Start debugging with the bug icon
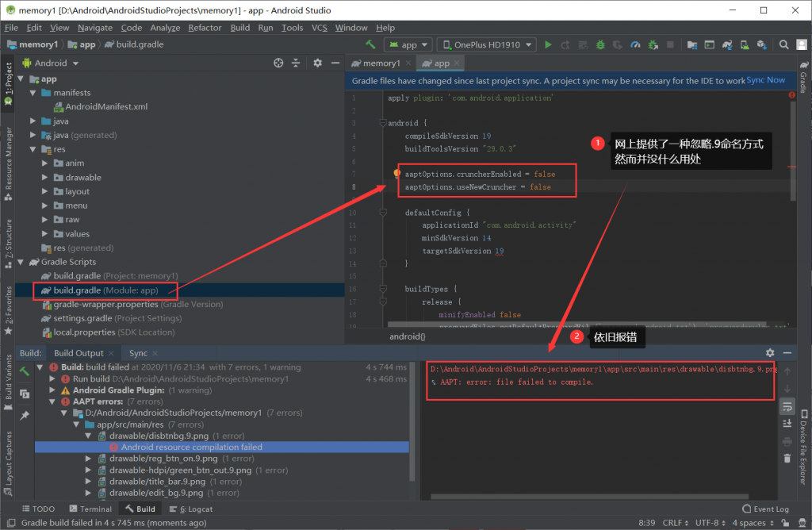 tap(600, 45)
